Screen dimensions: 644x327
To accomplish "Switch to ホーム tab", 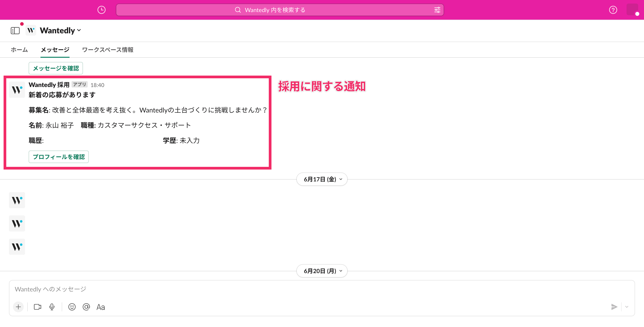I will (19, 50).
